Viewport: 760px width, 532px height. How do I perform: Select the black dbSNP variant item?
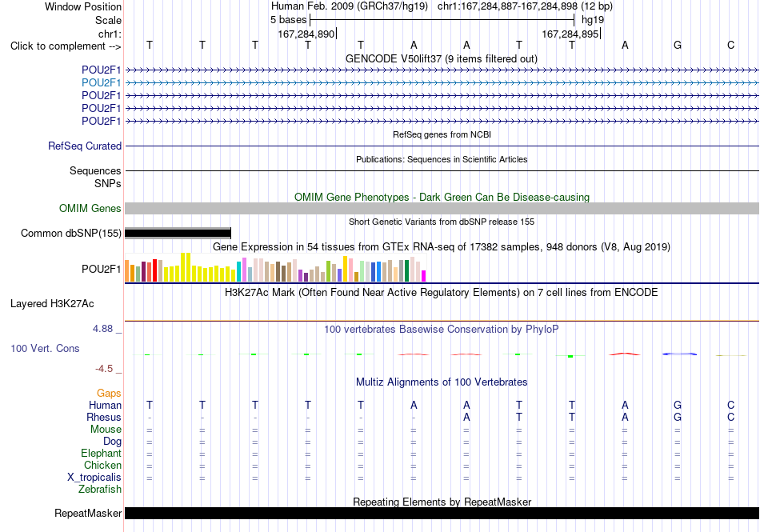178,233
